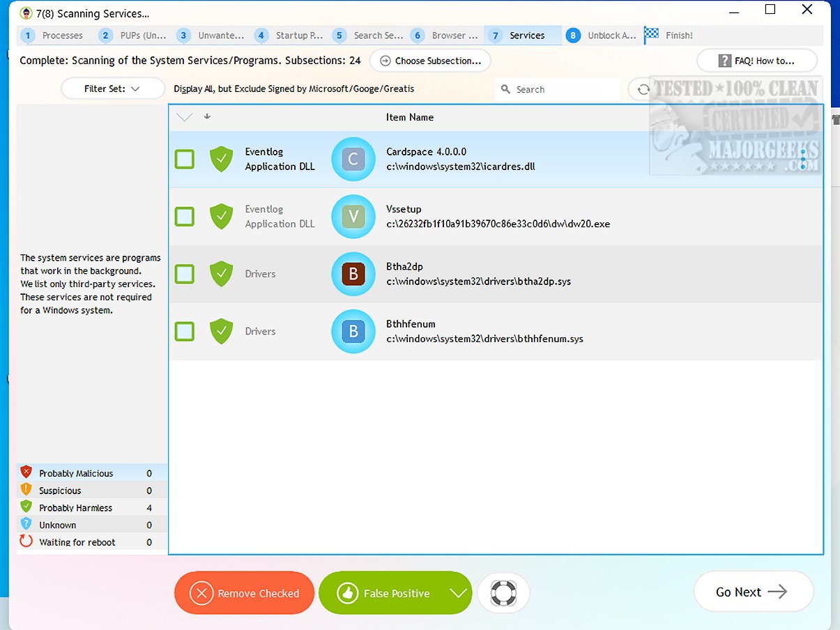840x630 pixels.
Task: Click the green shield icon for Bthhfenum
Action: 221,331
